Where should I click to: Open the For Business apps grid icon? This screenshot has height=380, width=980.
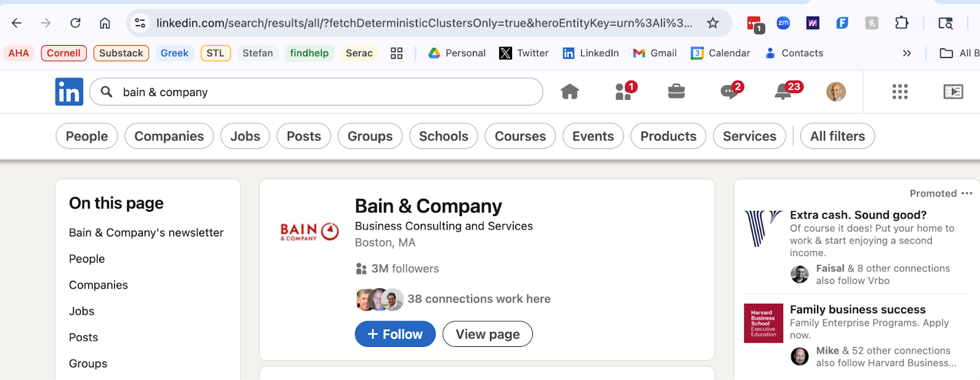(900, 92)
